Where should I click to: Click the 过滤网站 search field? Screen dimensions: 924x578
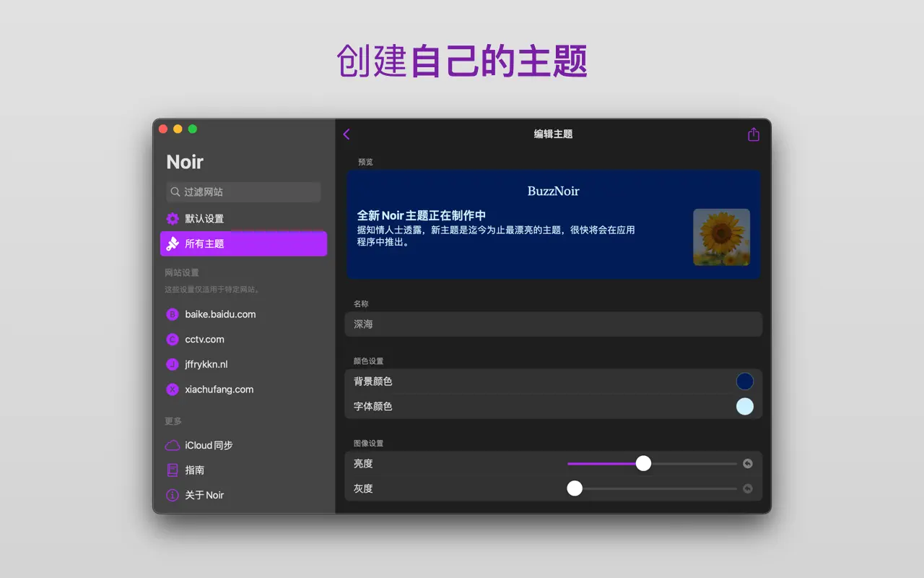(243, 192)
